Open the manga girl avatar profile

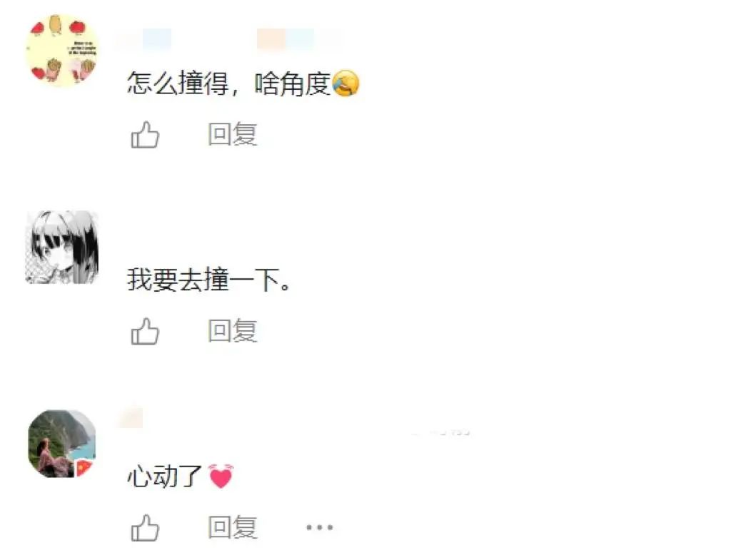click(62, 247)
